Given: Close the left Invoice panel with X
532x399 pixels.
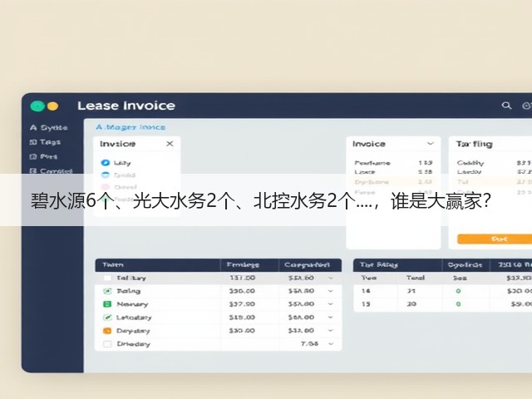Looking at the screenshot, I should 170,144.
